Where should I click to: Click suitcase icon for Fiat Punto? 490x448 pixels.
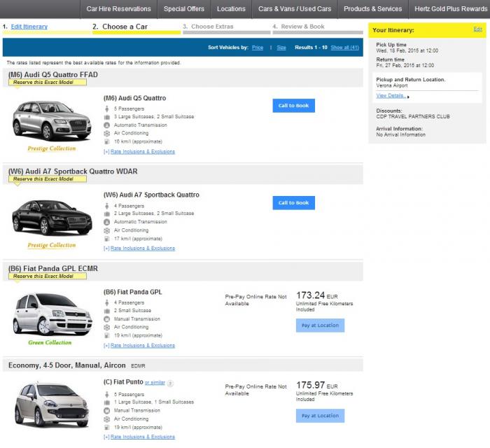107,402
